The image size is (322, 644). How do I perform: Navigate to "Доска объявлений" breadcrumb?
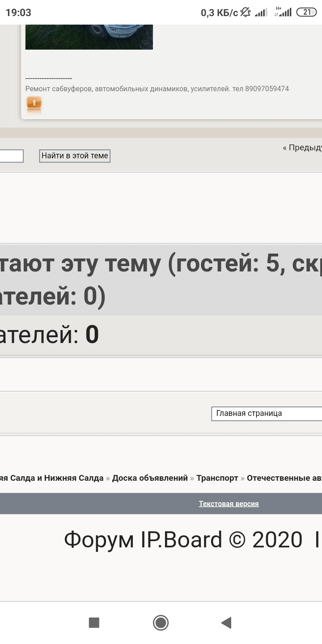click(x=150, y=478)
